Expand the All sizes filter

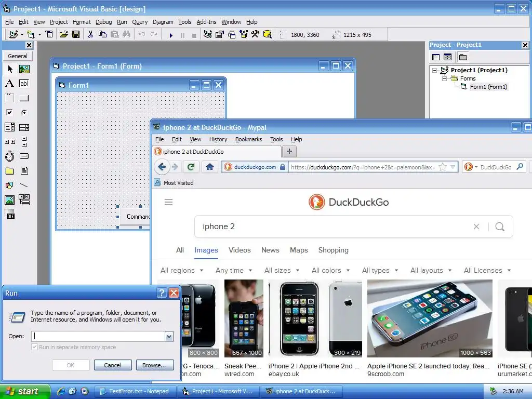pyautogui.click(x=282, y=270)
